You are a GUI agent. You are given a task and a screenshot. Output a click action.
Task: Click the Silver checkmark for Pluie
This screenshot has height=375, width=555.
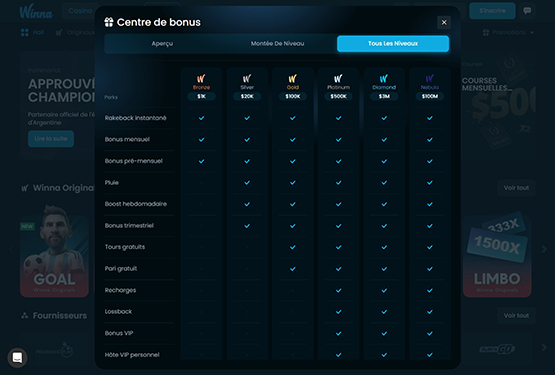point(247,183)
